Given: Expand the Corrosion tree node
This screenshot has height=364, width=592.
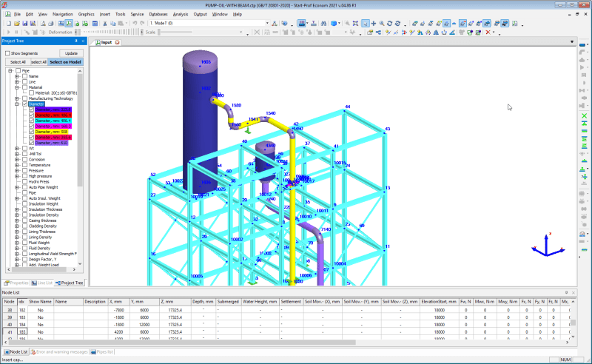Looking at the screenshot, I should pos(16,159).
